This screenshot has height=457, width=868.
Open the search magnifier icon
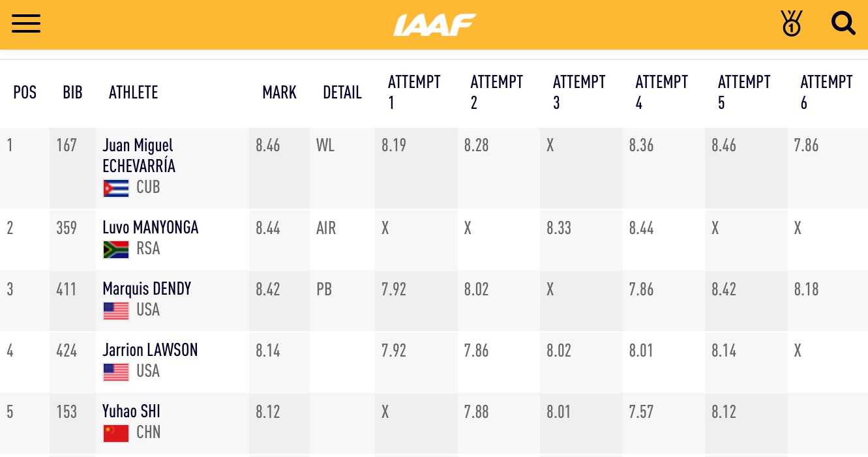pyautogui.click(x=843, y=24)
